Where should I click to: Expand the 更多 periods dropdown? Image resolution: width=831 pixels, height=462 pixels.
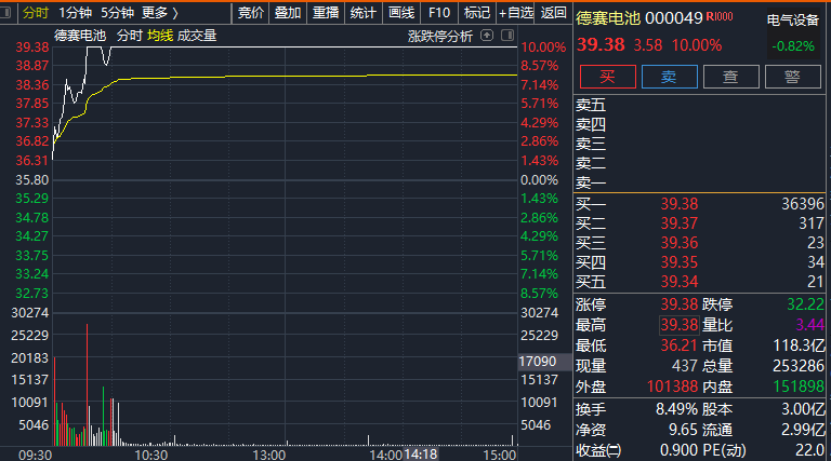(160, 13)
